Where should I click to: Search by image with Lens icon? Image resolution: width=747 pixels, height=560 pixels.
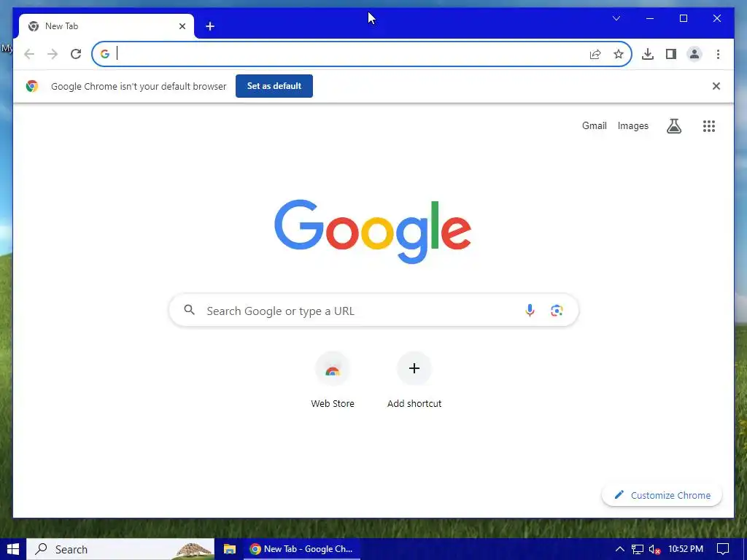click(x=557, y=311)
